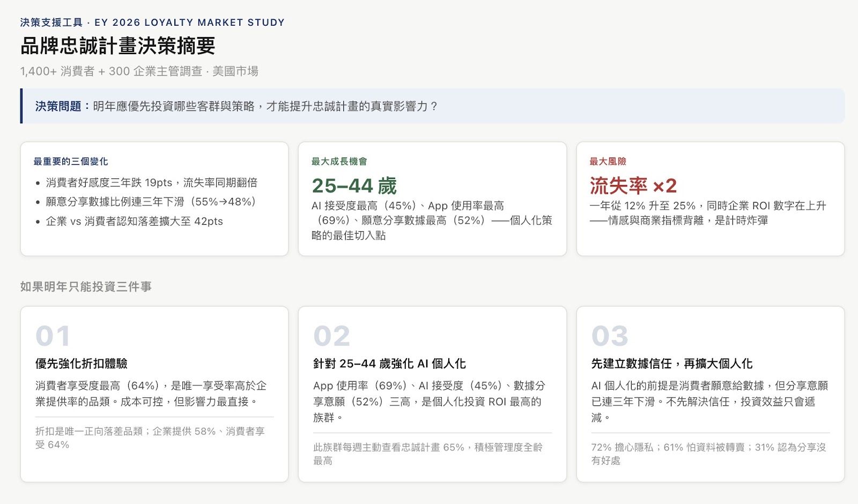This screenshot has height=504, width=858.
Task: Click the paragraph starting 消費者享受度最高（64%）
Action: click(x=151, y=394)
